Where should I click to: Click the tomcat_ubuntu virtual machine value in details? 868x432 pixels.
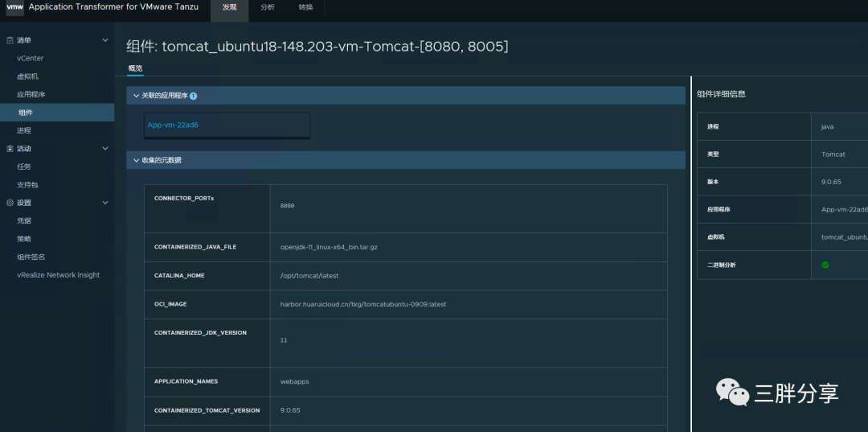pos(844,237)
